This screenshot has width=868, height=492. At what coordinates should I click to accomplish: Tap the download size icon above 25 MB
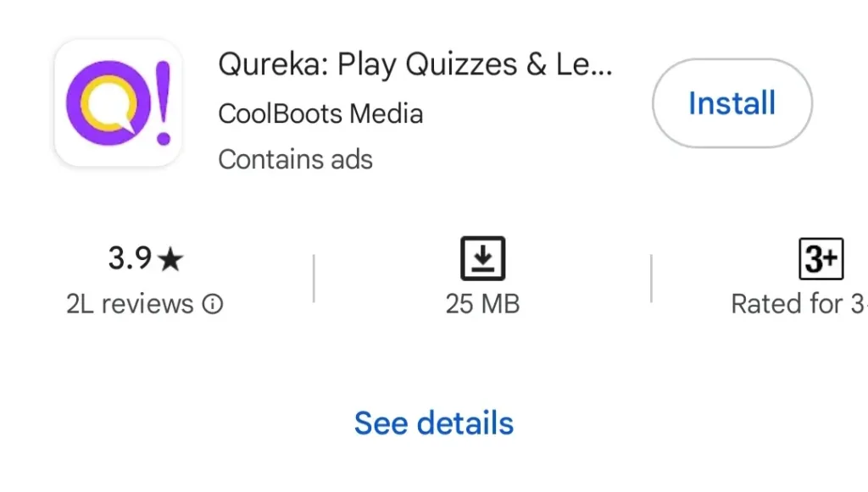click(x=483, y=258)
